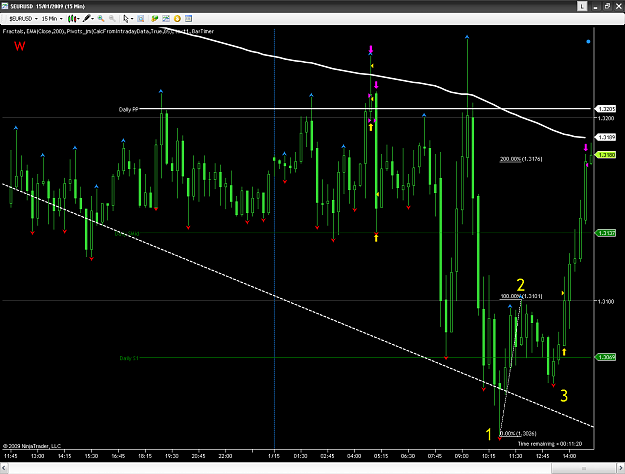The width and height of the screenshot is (625, 474).
Task: Click the 200.00% Fibonacci extension label
Action: (x=521, y=159)
